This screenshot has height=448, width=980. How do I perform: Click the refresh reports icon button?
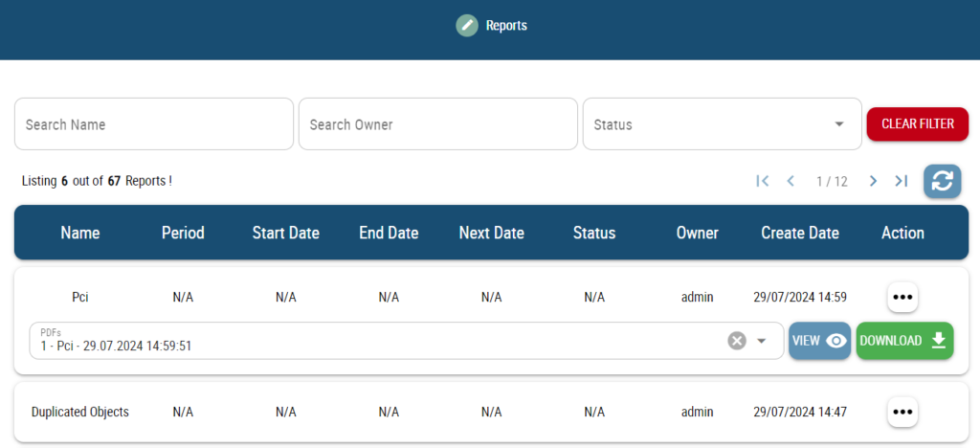[x=942, y=181]
